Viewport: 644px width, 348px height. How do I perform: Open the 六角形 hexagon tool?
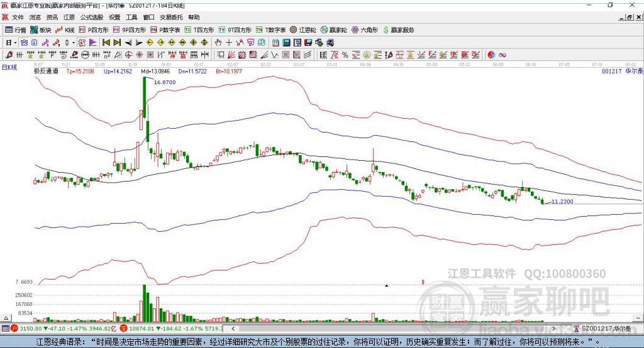point(365,30)
